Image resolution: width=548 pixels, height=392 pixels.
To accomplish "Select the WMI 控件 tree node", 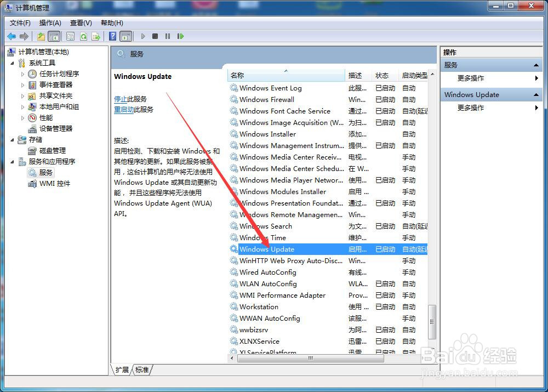I will 55,183.
